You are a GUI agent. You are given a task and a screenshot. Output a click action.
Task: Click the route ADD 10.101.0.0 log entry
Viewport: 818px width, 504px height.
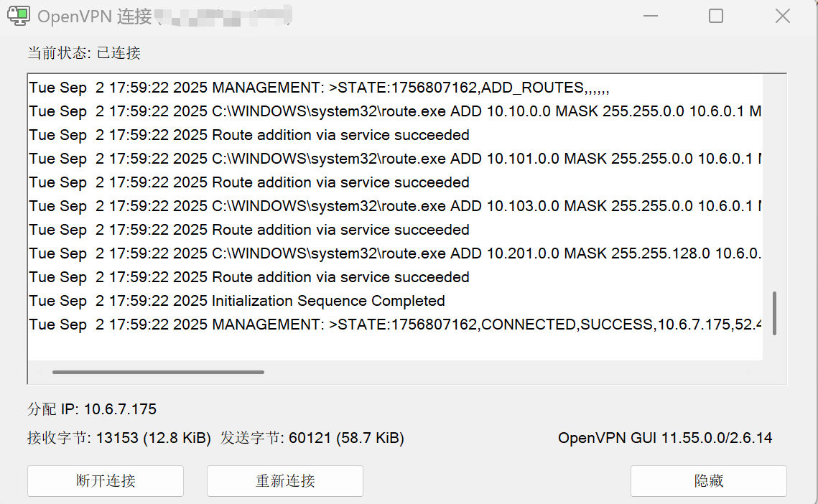pyautogui.click(x=395, y=159)
